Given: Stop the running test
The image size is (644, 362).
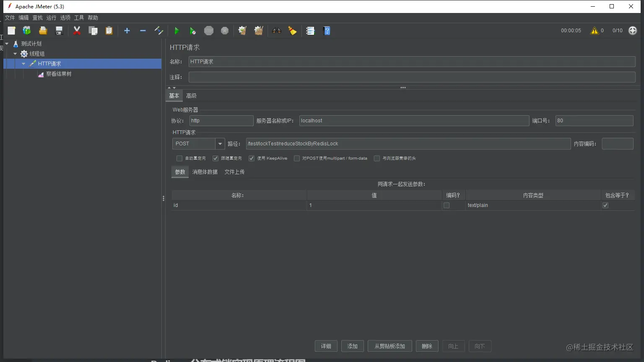Looking at the screenshot, I should (209, 31).
